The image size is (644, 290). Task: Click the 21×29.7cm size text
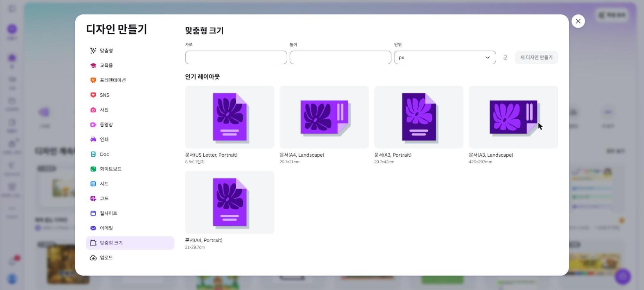pos(195,247)
